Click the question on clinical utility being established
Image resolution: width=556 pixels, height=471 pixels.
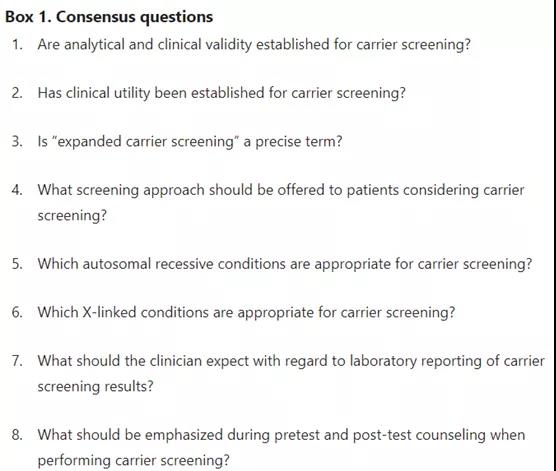[x=221, y=93]
